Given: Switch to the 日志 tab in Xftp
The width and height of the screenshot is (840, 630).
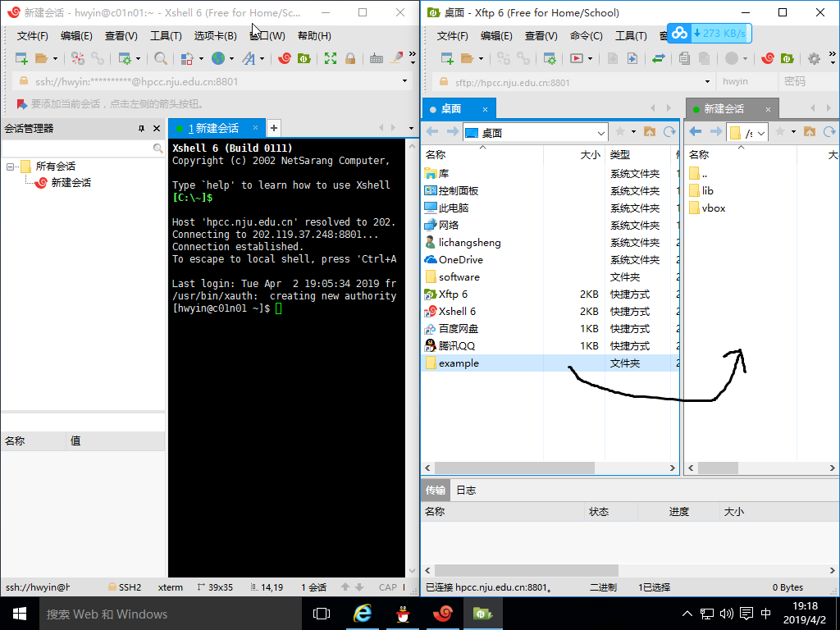Looking at the screenshot, I should [466, 491].
